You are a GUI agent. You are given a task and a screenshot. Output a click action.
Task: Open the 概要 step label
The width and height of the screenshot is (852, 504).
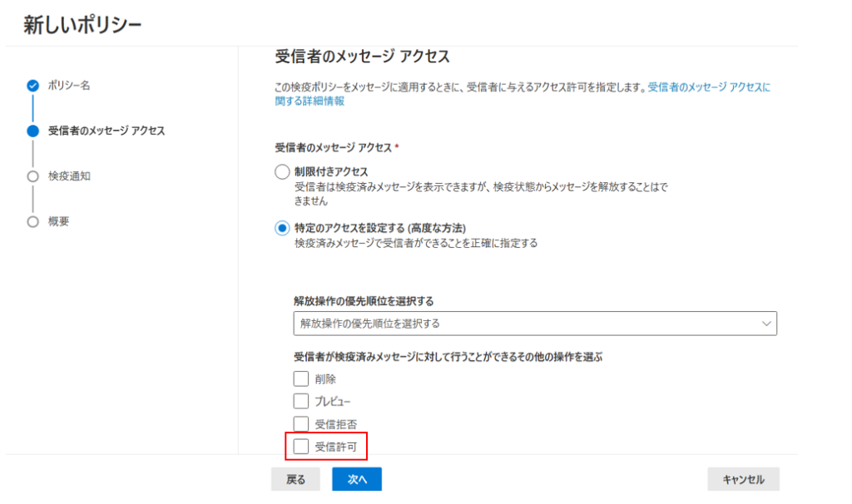pos(58,222)
